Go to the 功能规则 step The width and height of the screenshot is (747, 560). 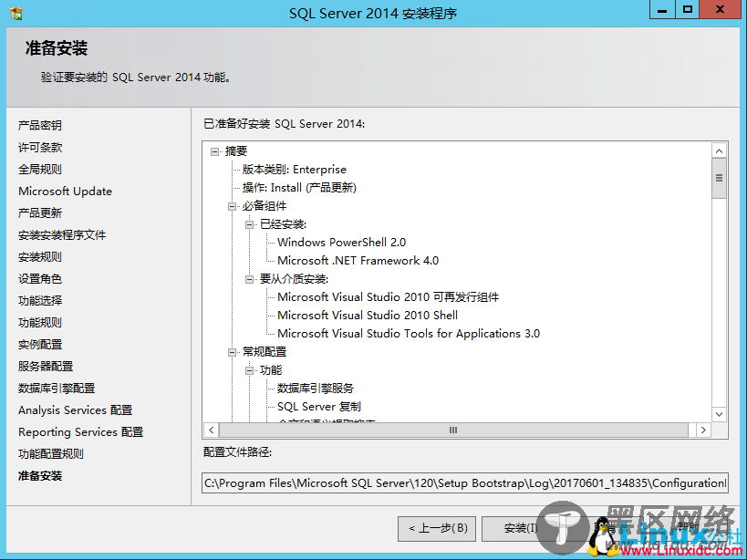tap(40, 322)
